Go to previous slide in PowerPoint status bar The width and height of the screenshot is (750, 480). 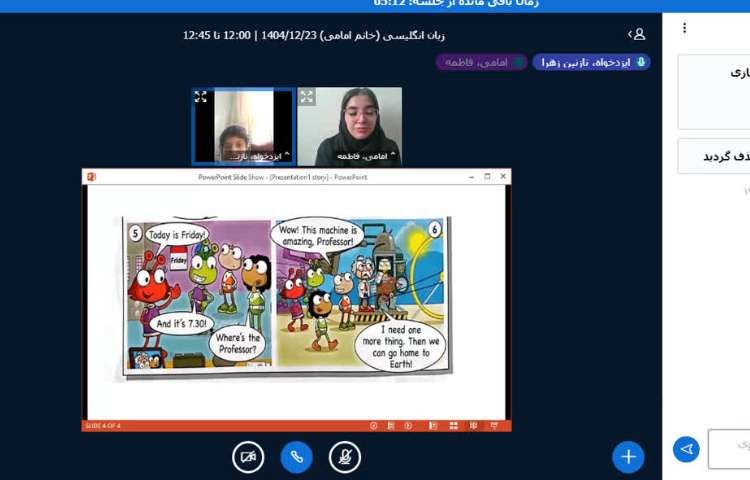pos(374,425)
